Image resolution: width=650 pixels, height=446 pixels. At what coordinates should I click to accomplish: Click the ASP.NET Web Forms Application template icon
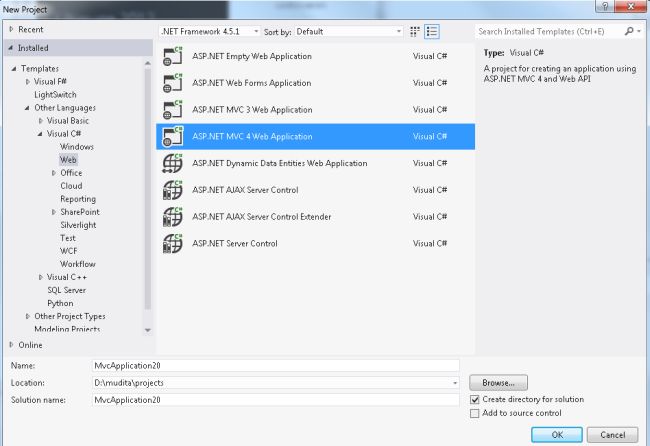tap(172, 83)
